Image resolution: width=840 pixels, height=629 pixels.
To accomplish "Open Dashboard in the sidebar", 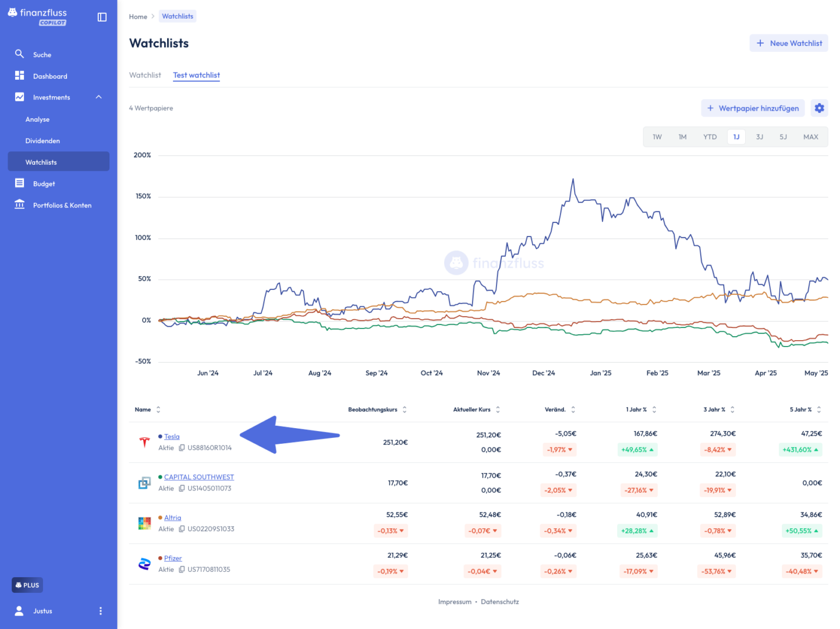I will coord(58,76).
